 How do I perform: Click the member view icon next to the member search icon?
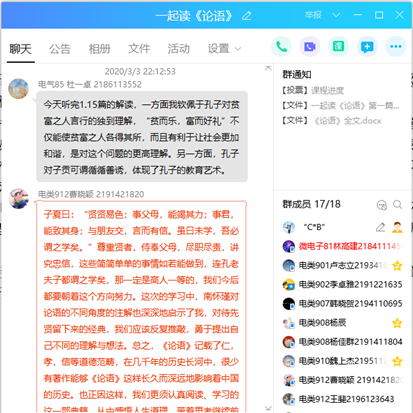[x=382, y=205]
